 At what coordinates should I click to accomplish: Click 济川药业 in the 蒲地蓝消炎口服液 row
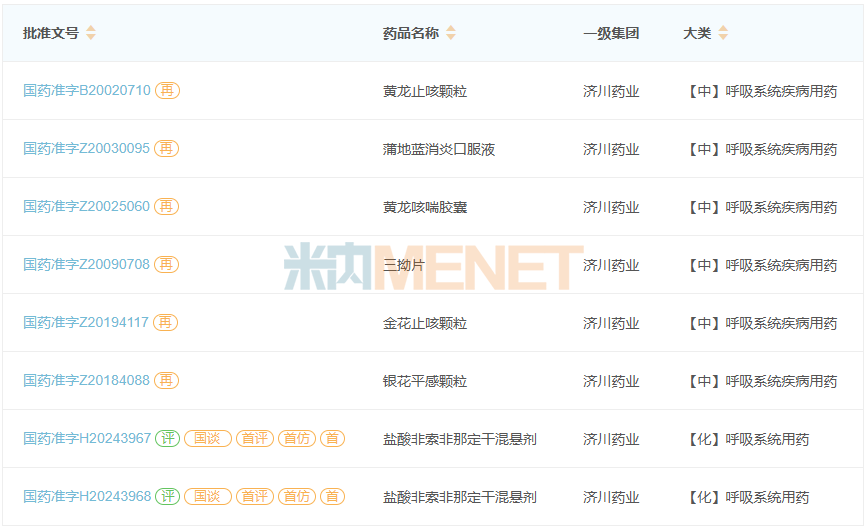[611, 149]
